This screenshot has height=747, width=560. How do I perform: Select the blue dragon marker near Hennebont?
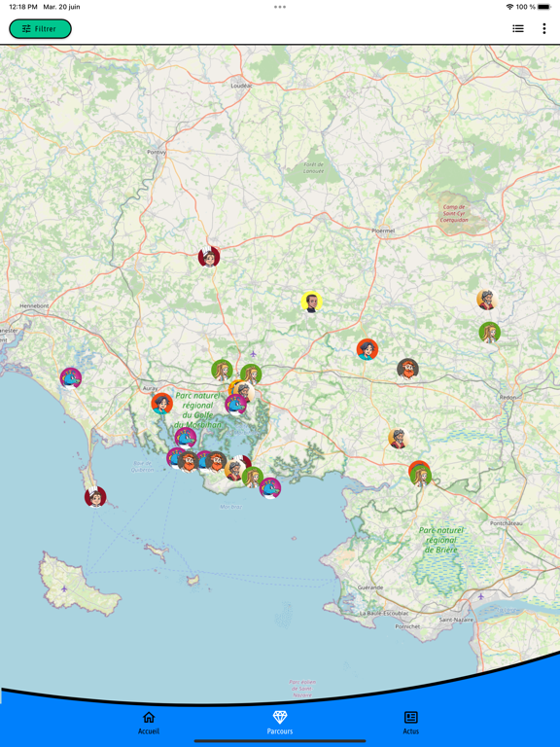pyautogui.click(x=70, y=378)
